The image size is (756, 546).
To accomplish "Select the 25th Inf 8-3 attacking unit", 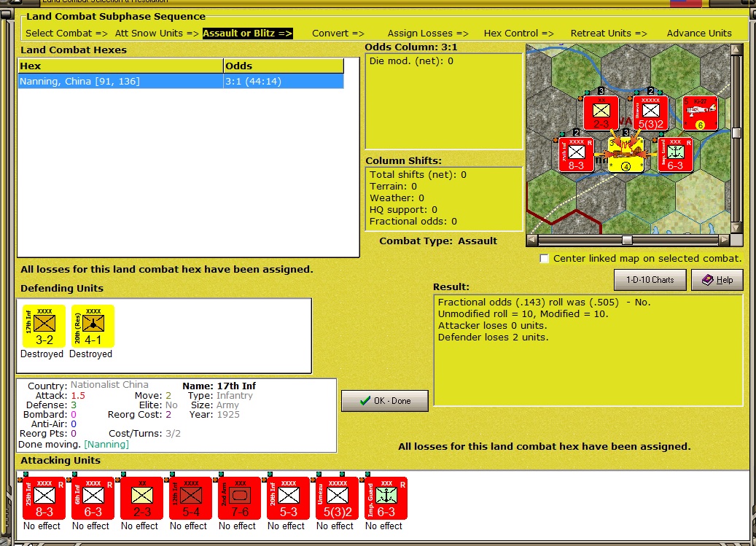I will 44,498.
